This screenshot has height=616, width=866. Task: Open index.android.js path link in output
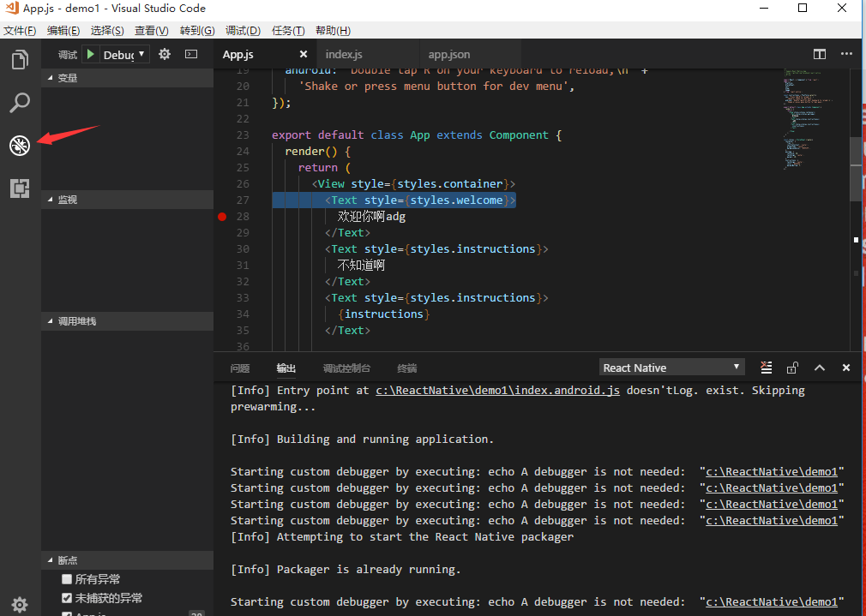tap(497, 390)
